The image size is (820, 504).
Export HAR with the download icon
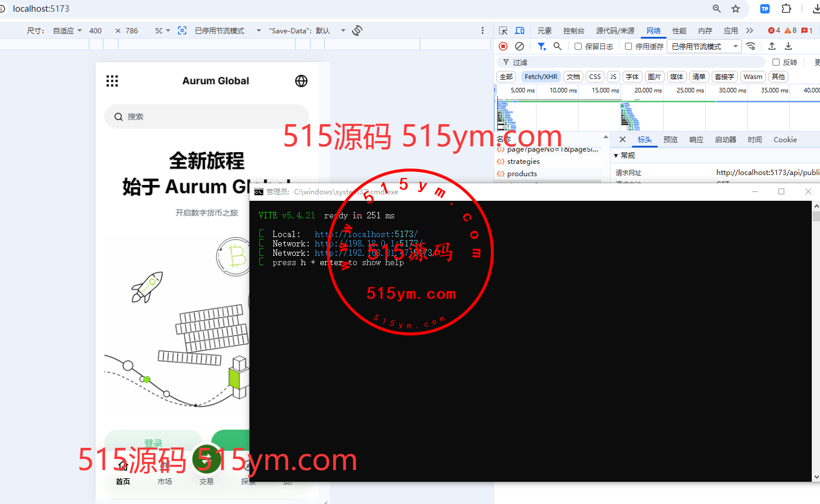pyautogui.click(x=788, y=46)
